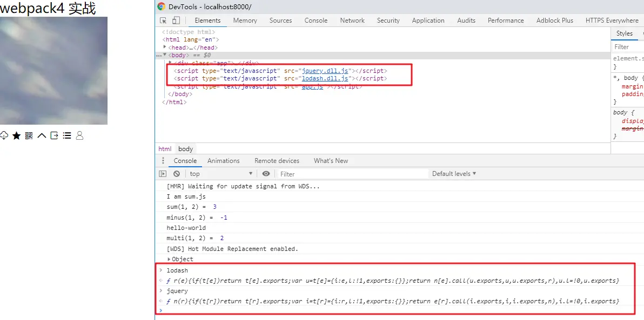Open the lodash.dll.js source link
This screenshot has width=644, height=320.
[325, 78]
